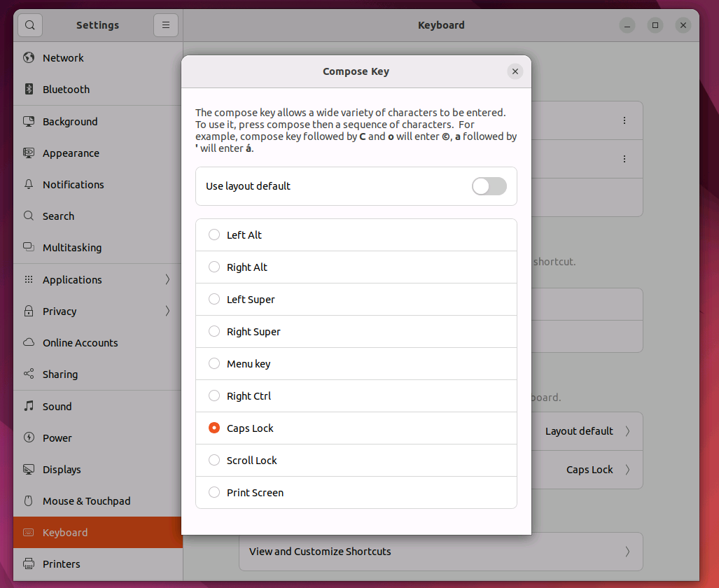Select Left Alt as compose key

click(356, 234)
